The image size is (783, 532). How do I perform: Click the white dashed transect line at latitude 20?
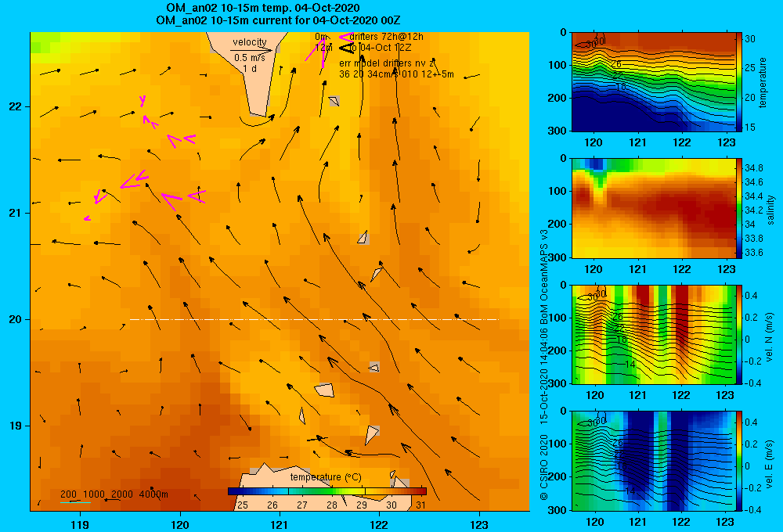(x=314, y=319)
